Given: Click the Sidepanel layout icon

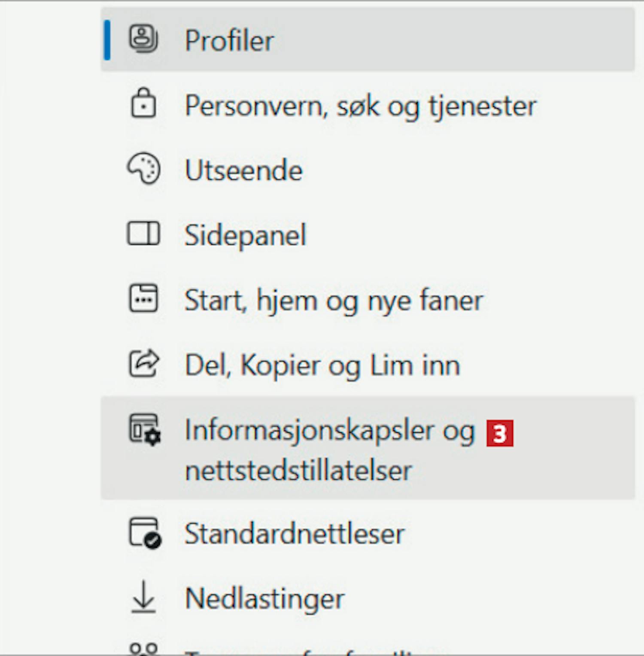Looking at the screenshot, I should [143, 234].
